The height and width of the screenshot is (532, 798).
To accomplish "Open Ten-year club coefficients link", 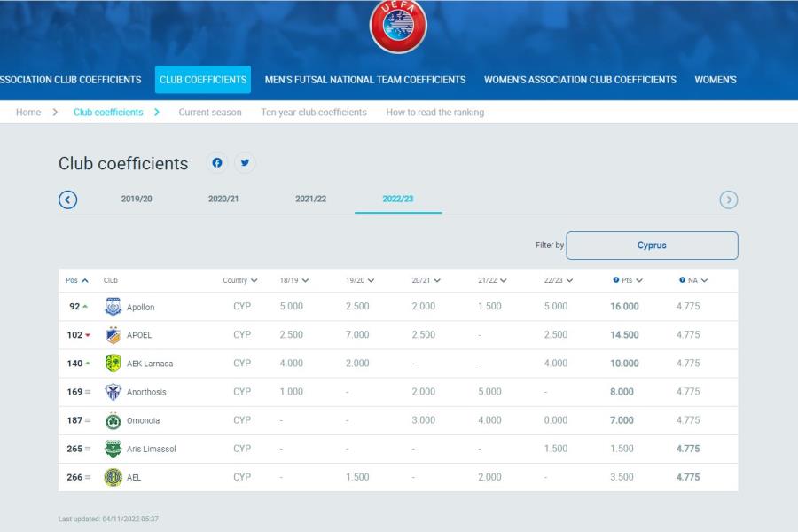I will [314, 113].
